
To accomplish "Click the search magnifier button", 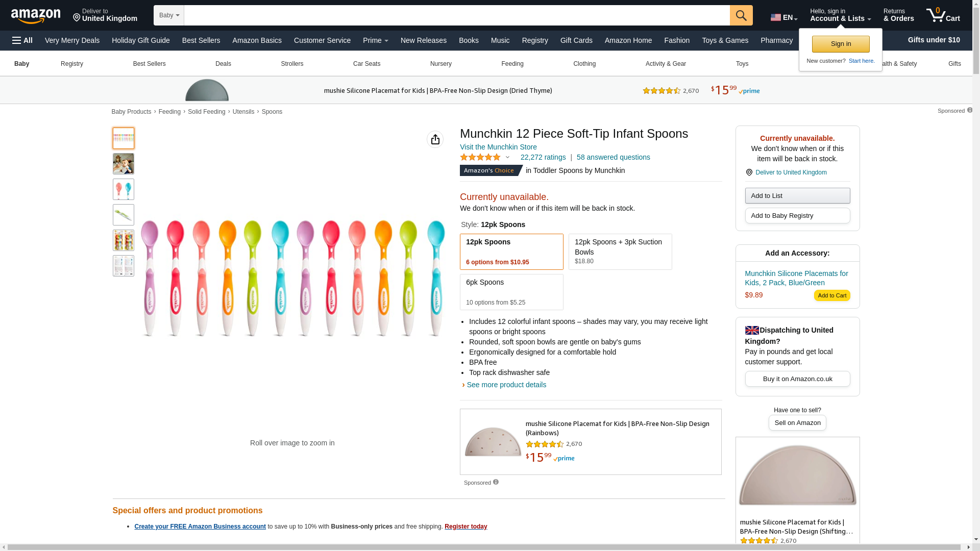I will point(741,15).
